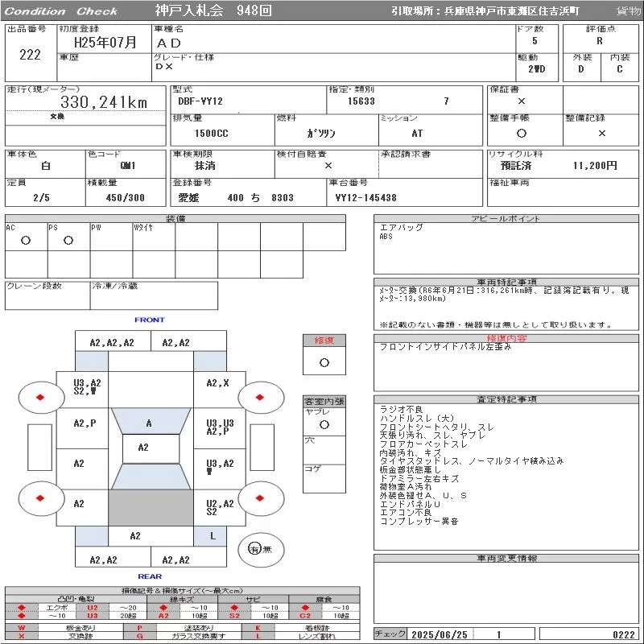This screenshot has width=644, height=644.
Task: Click the Condition Check title
Action: [61, 11]
